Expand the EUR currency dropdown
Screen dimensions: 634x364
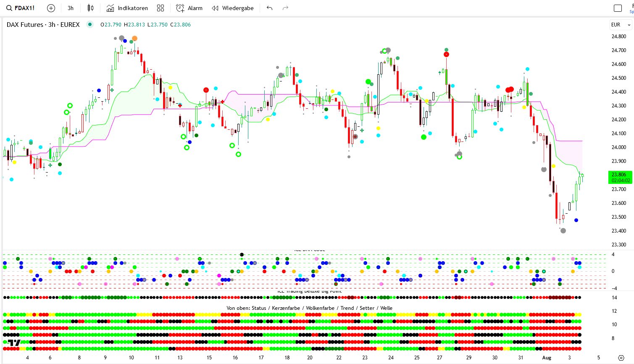pos(621,25)
